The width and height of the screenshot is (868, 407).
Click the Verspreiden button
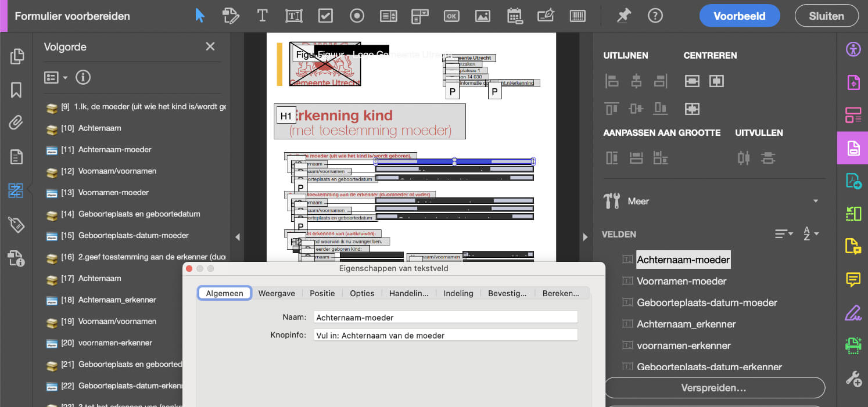pos(714,388)
